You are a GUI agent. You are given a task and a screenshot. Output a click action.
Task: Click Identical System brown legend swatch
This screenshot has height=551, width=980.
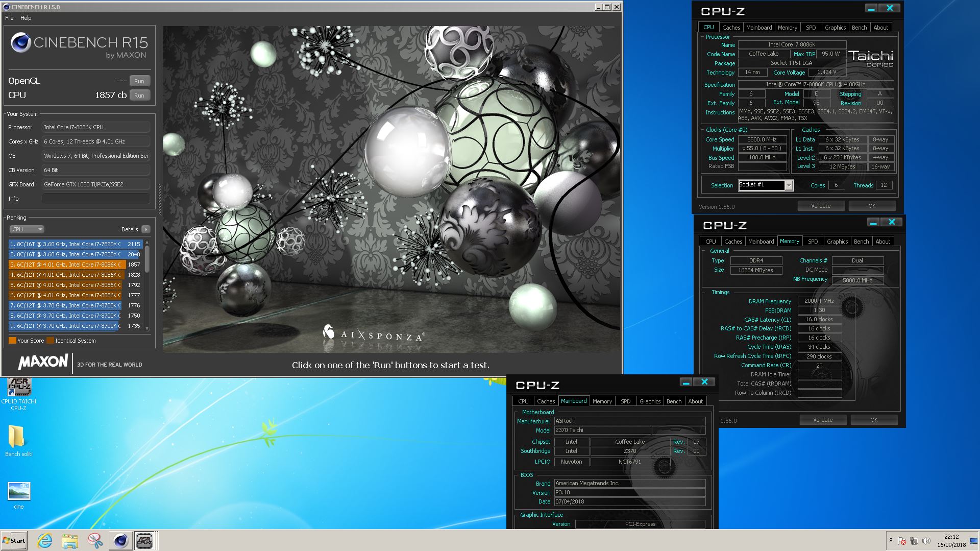pyautogui.click(x=50, y=341)
